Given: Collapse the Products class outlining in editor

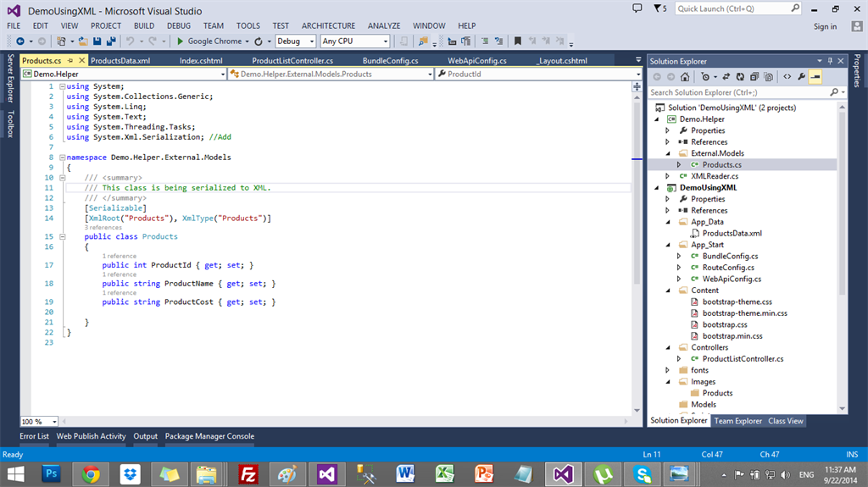Looking at the screenshot, I should pos(61,237).
